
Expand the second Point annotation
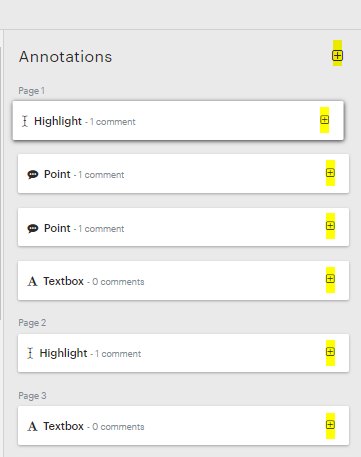click(x=330, y=226)
